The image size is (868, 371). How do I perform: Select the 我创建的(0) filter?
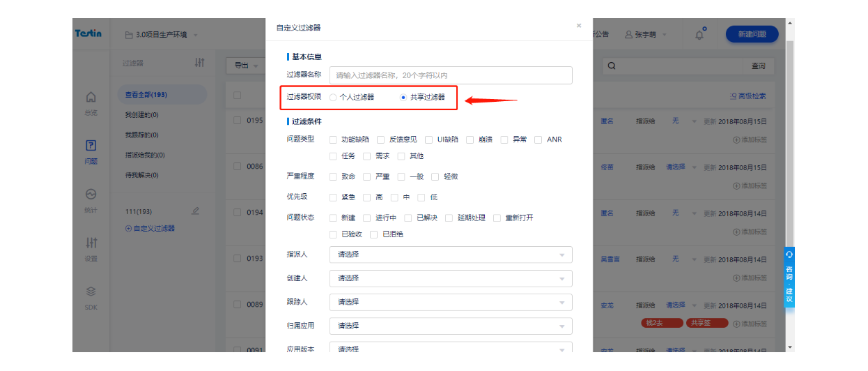142,115
